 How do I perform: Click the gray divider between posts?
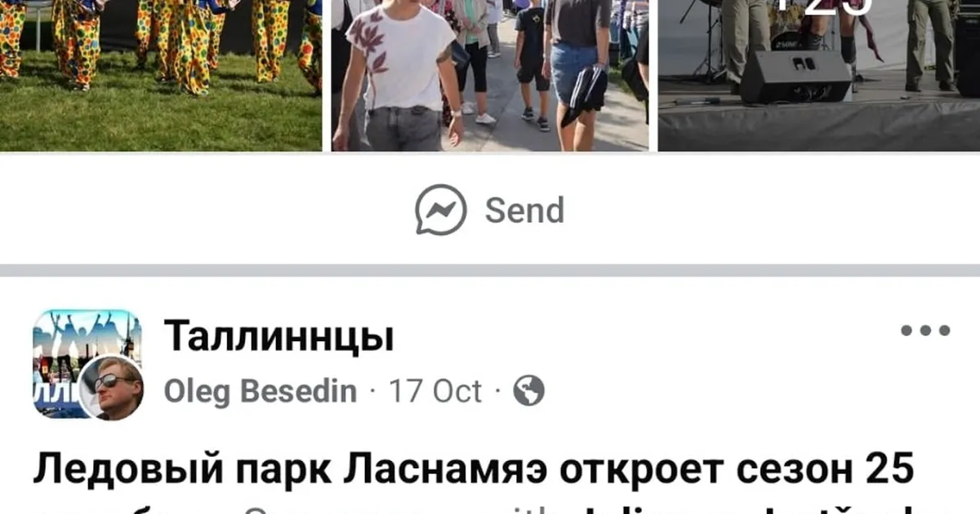490,270
